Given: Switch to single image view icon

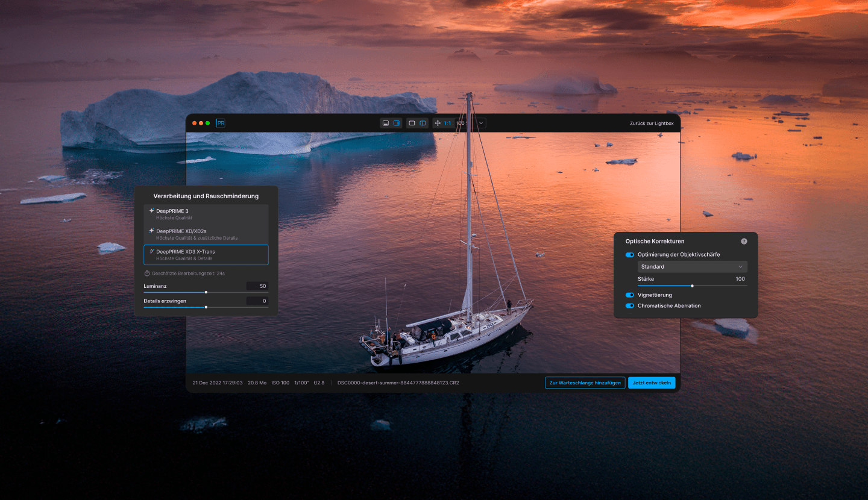Looking at the screenshot, I should (x=412, y=123).
